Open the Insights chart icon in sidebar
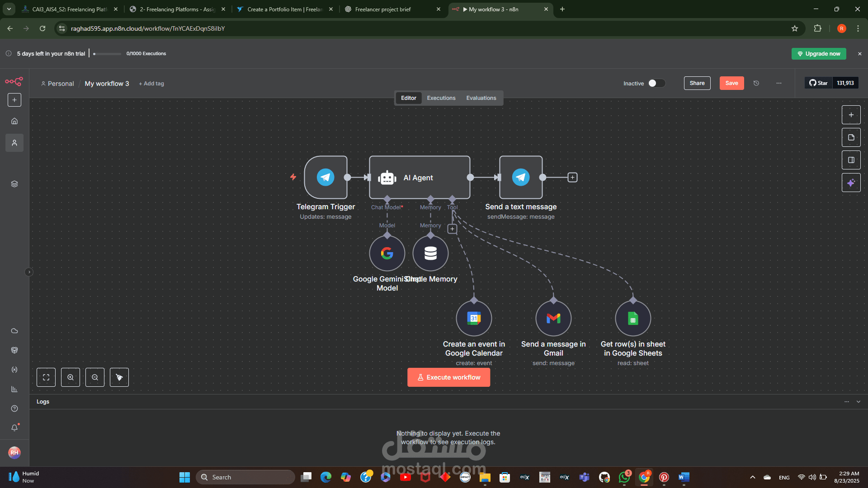The width and height of the screenshot is (868, 488). click(x=14, y=389)
